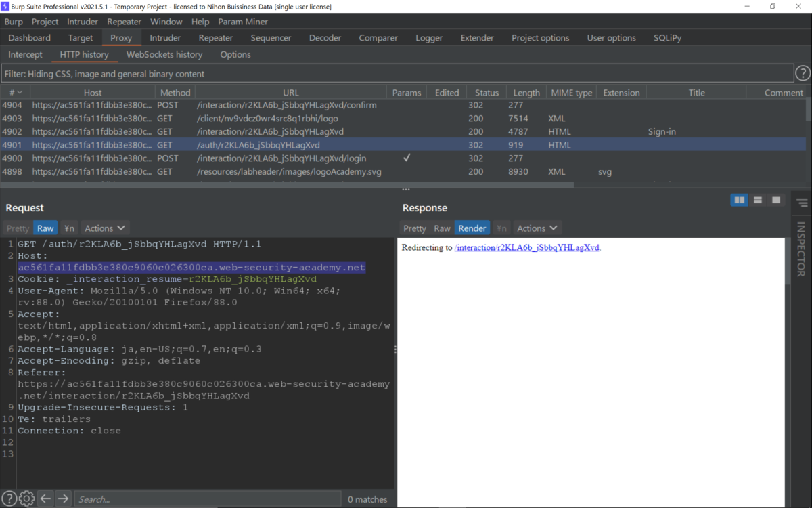Open Actions dropdown in Request pane
812x508 pixels.
point(104,228)
